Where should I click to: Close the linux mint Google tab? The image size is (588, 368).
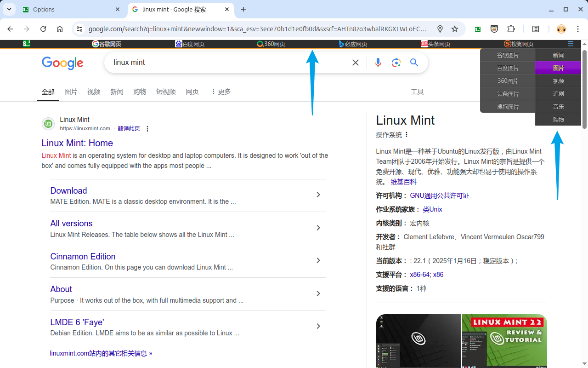coord(227,9)
